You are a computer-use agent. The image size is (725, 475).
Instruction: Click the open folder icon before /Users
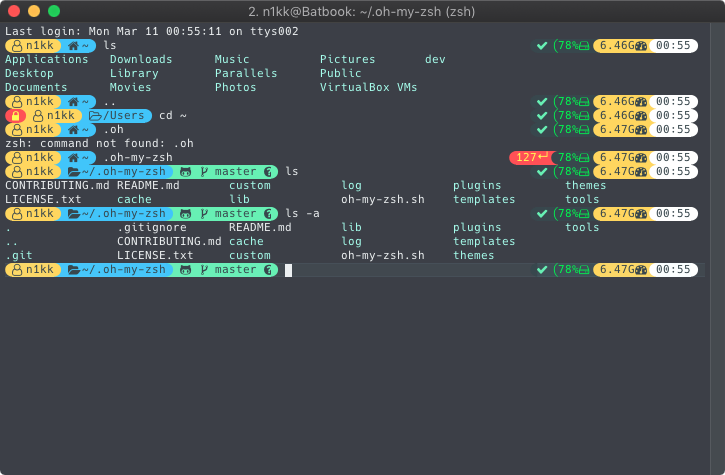click(96, 116)
